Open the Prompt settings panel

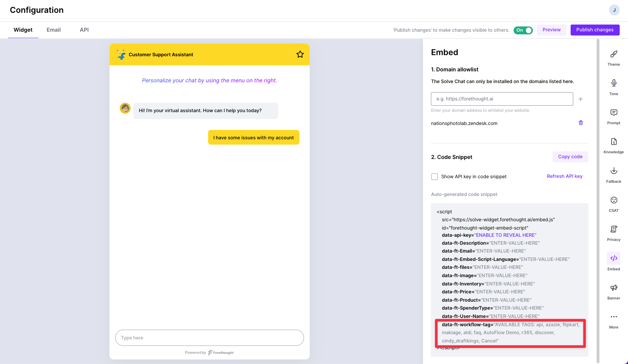tap(614, 117)
